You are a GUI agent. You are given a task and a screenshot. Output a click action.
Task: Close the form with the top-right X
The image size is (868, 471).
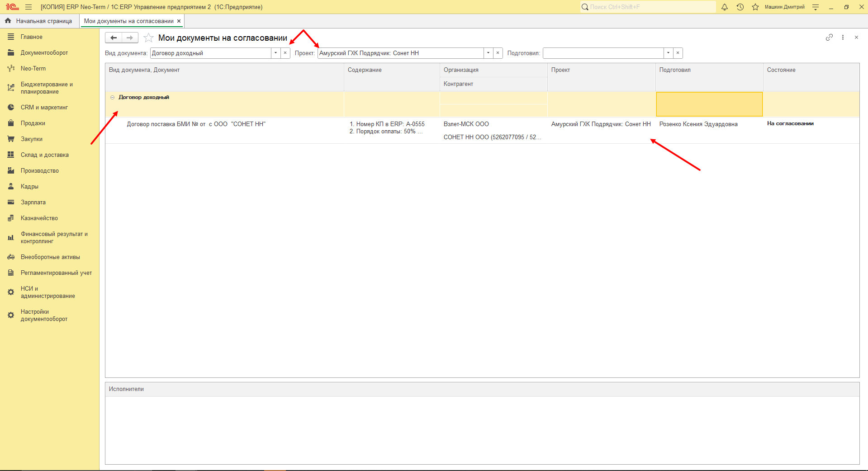[x=856, y=38]
